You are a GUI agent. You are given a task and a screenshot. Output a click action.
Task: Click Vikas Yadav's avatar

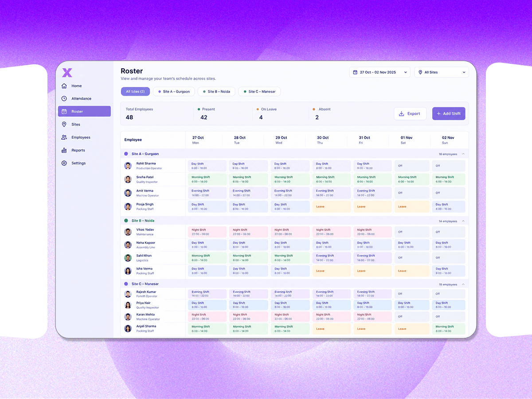(128, 232)
